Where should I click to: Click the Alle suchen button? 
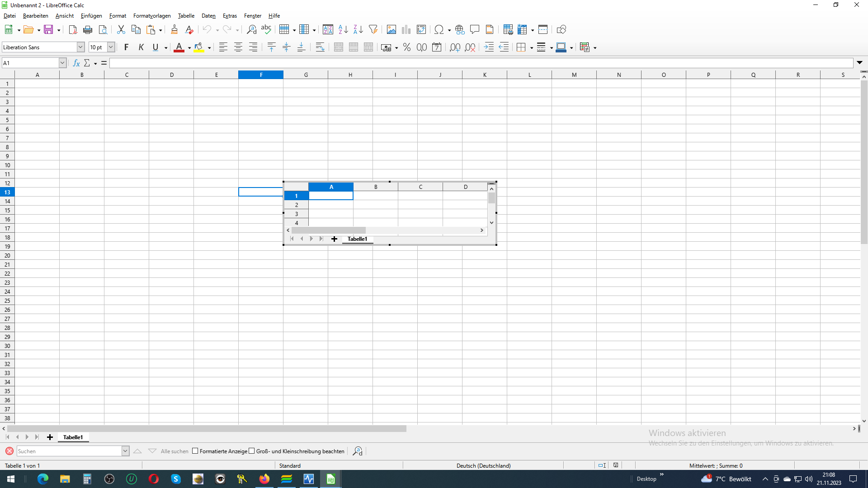pos(174,451)
